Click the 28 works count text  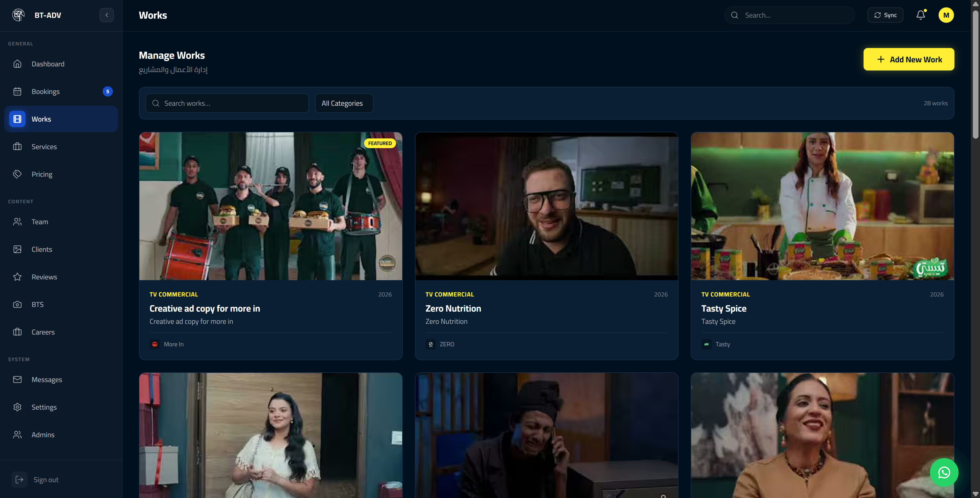936,103
